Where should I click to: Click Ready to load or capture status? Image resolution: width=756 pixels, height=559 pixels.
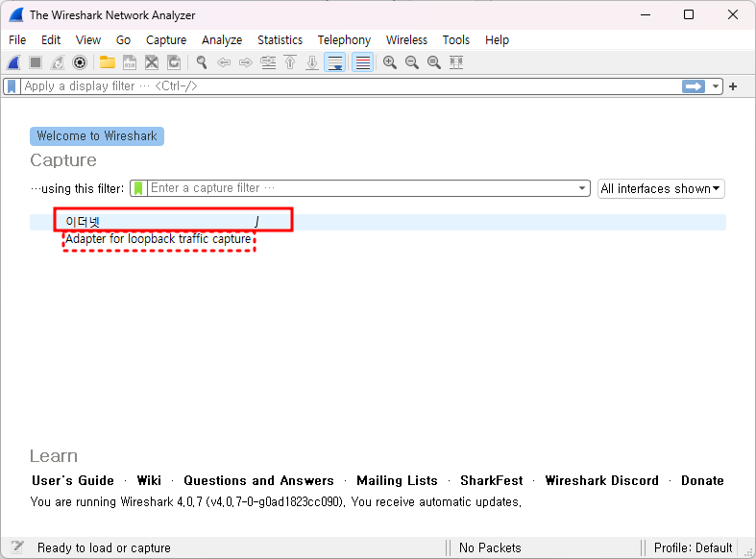point(104,547)
